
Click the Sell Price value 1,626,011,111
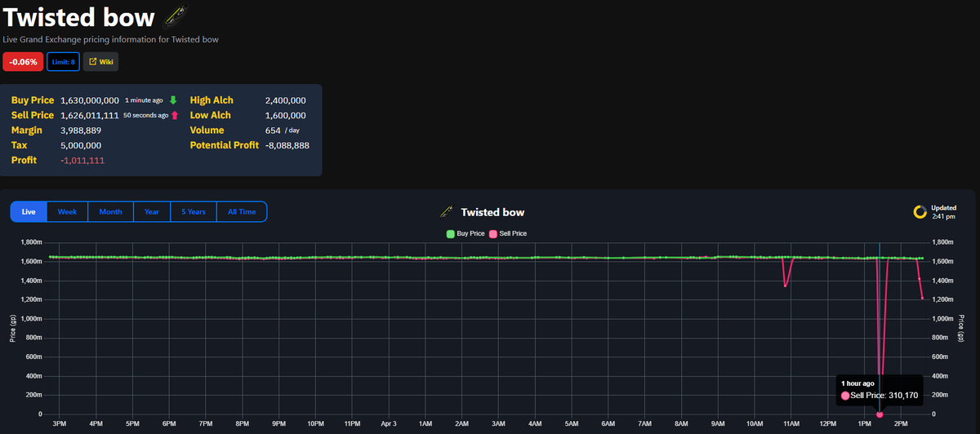tap(89, 115)
